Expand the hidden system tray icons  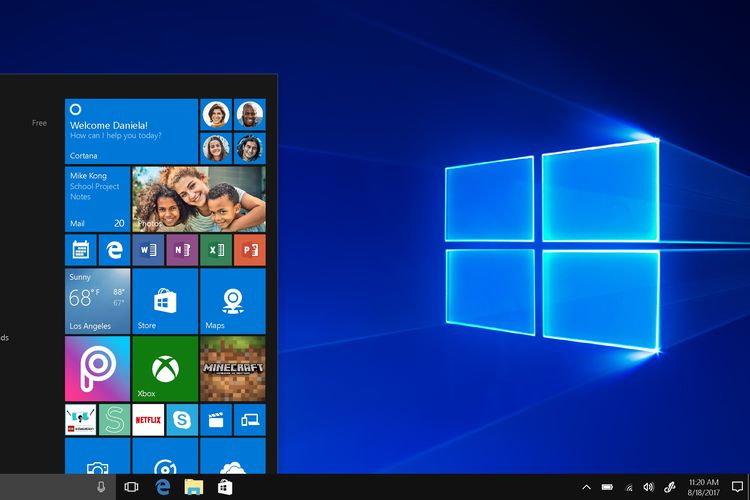coord(586,487)
